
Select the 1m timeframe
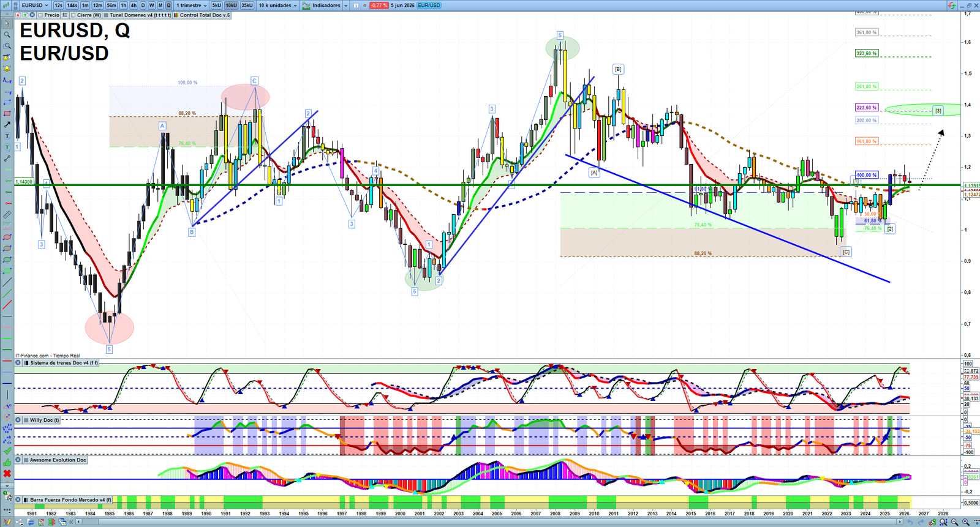[x=85, y=5]
